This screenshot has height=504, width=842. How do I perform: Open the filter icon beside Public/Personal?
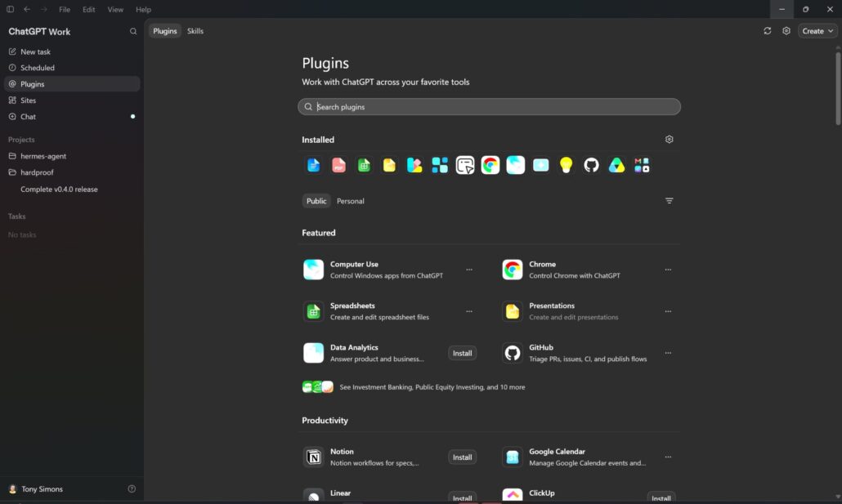(669, 201)
